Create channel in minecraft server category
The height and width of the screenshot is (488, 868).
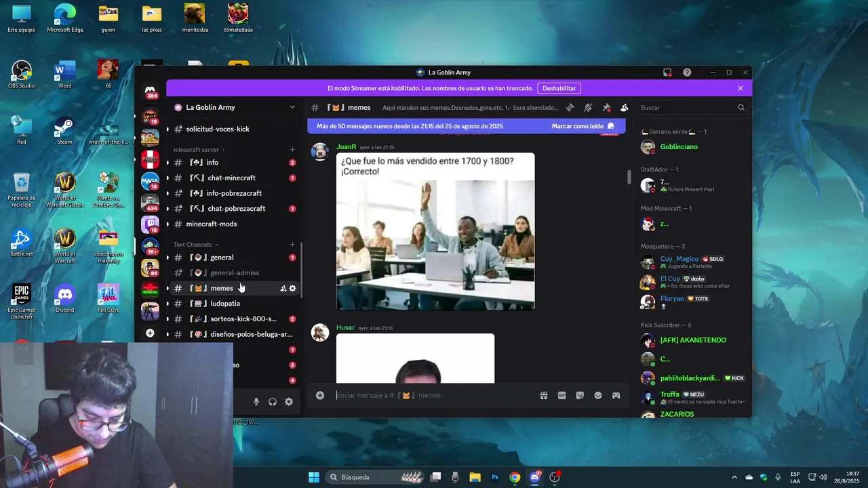pyautogui.click(x=292, y=150)
